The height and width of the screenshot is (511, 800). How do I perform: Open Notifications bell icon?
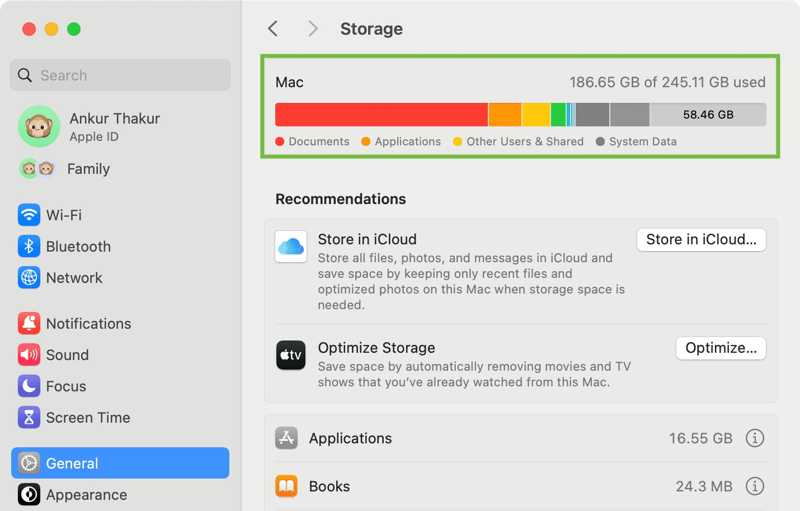(29, 323)
